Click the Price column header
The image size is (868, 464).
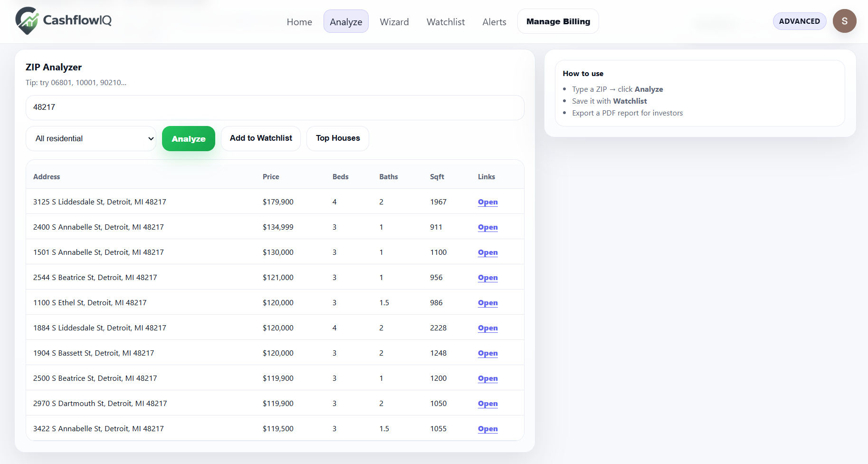[270, 176]
